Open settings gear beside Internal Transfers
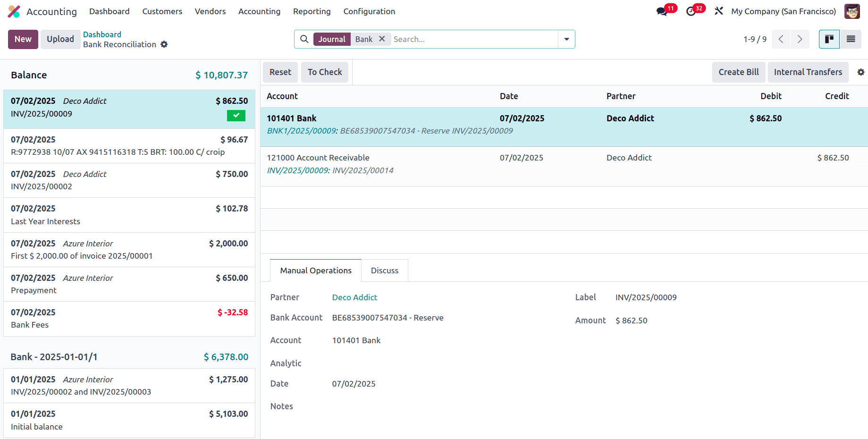 coord(861,72)
